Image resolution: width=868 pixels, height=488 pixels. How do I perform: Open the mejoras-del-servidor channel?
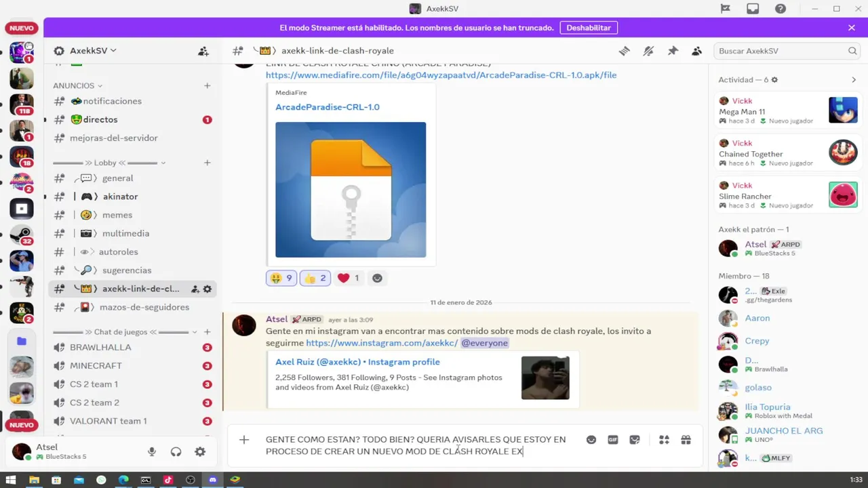[132, 138]
